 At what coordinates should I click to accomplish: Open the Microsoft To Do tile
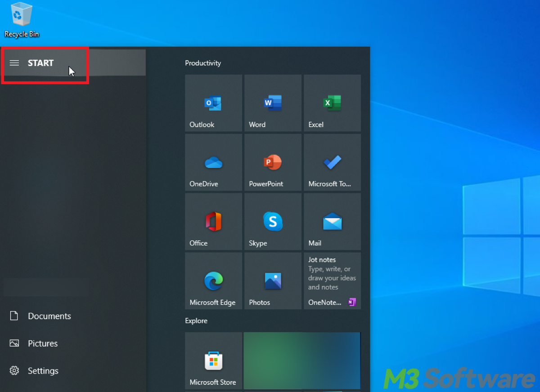point(333,162)
